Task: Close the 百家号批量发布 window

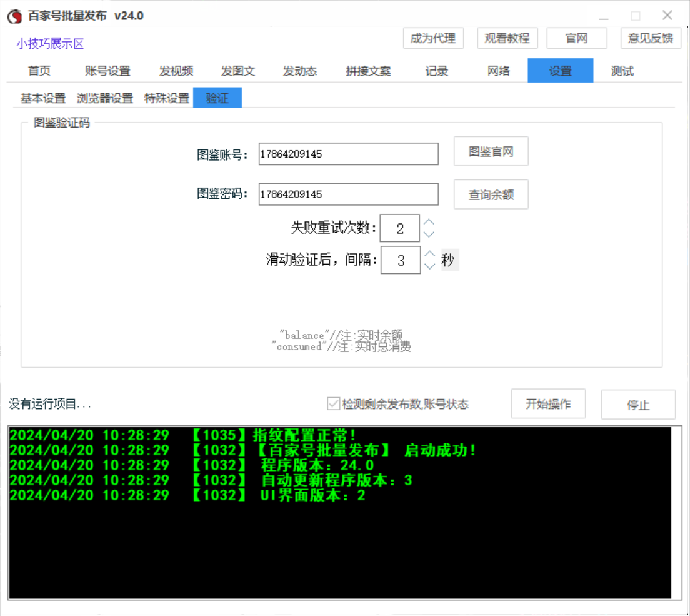Action: pyautogui.click(x=667, y=16)
